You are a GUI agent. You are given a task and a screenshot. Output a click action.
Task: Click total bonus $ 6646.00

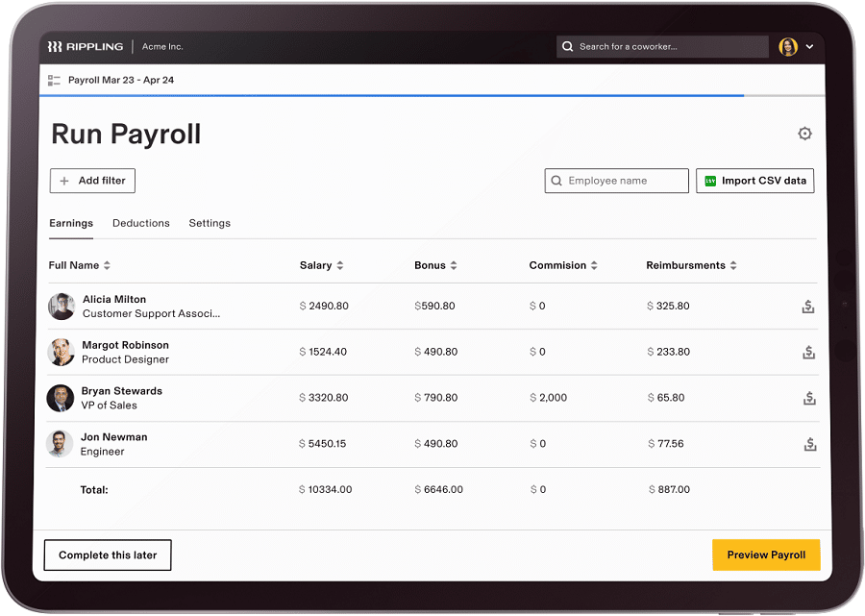tap(439, 490)
